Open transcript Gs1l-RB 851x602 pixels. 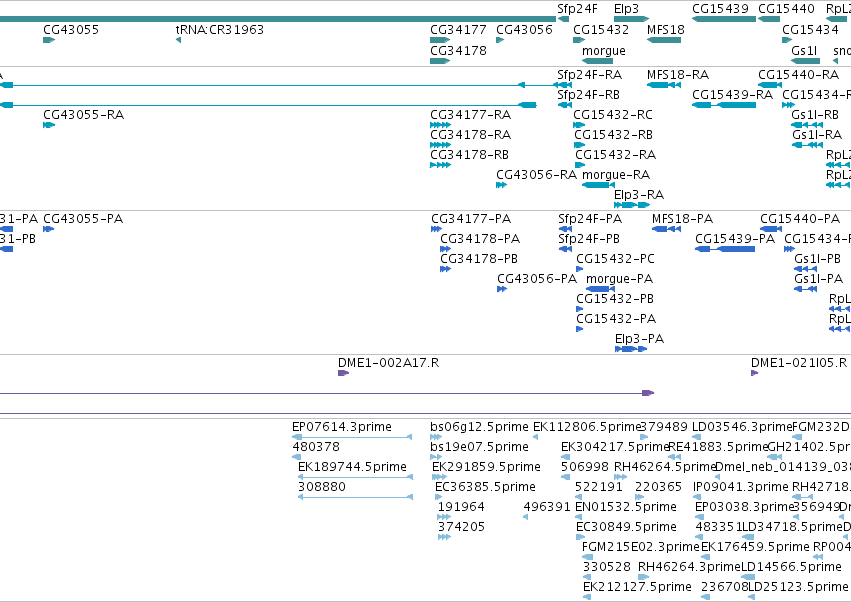point(815,115)
